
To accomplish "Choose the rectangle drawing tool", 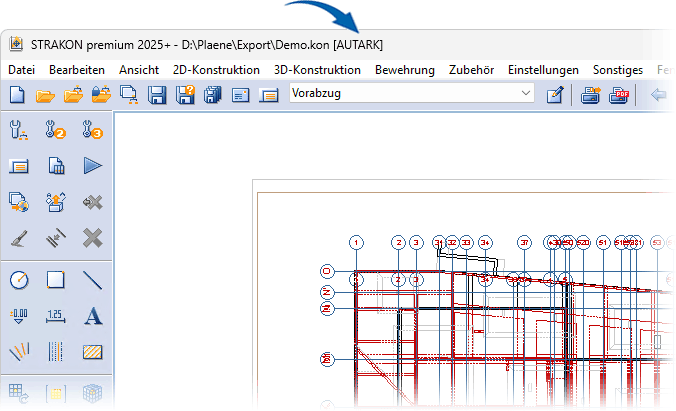I will [x=56, y=279].
